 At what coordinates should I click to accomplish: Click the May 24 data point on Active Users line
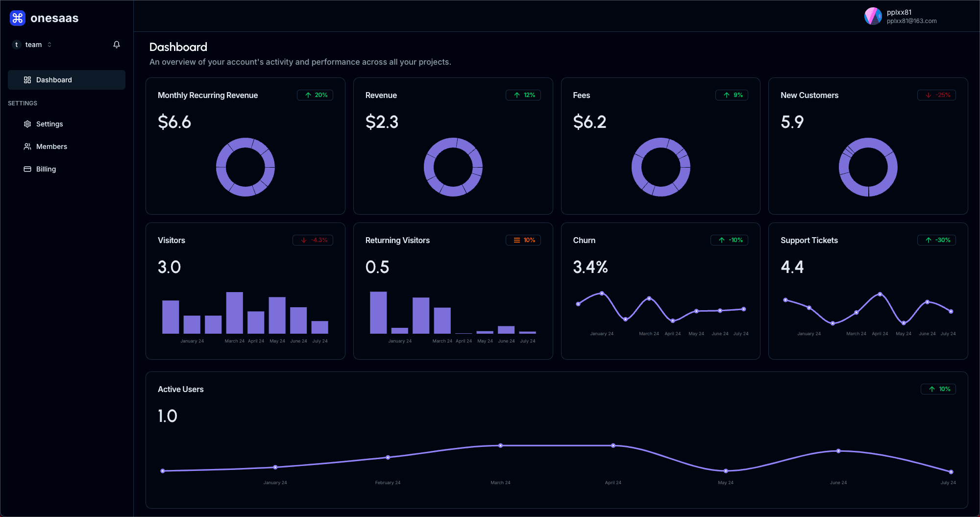coord(726,471)
